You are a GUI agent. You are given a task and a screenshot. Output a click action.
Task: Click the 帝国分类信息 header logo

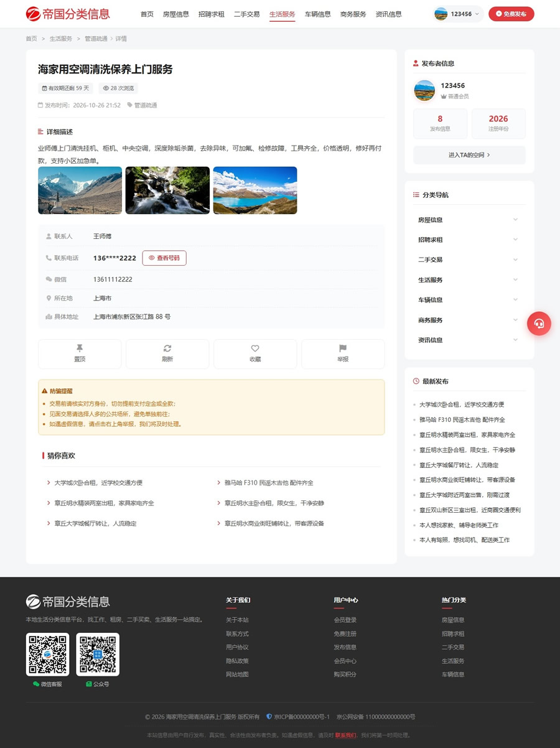tap(68, 14)
